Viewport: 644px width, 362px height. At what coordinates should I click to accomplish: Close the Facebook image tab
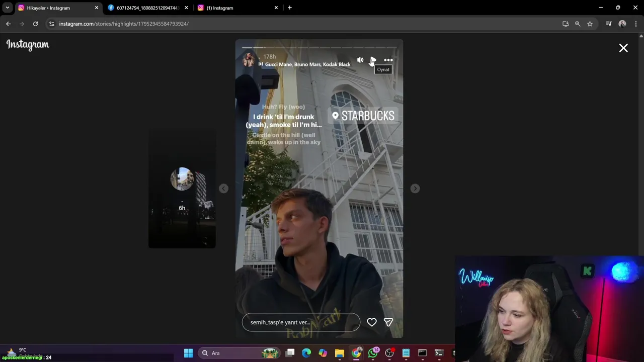pyautogui.click(x=186, y=8)
